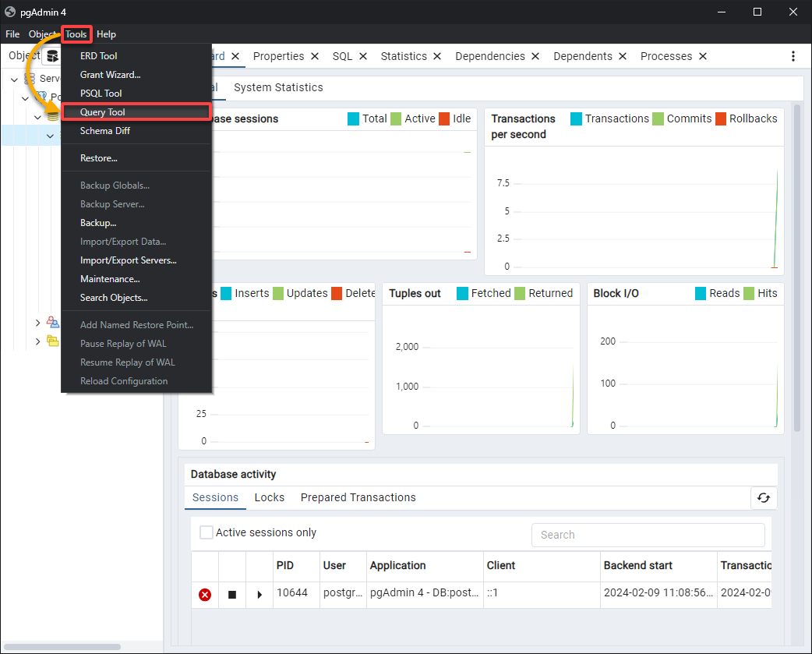Image resolution: width=812 pixels, height=654 pixels.
Task: Terminate session with PID 10644
Action: click(205, 595)
